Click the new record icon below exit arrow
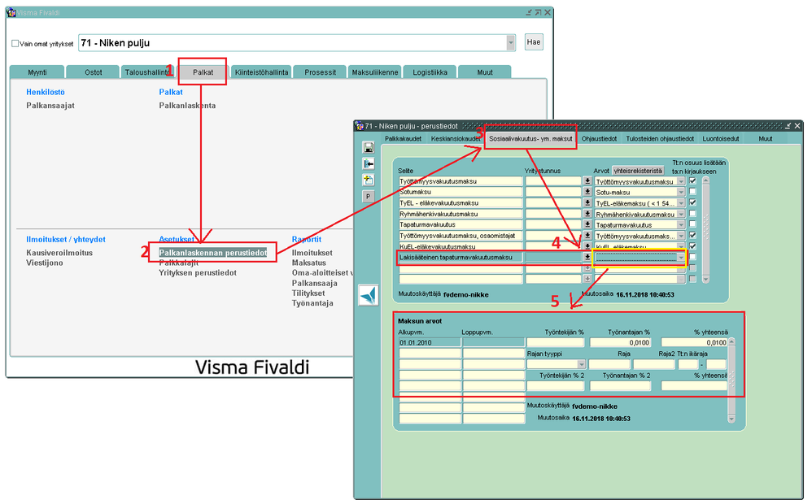The image size is (812, 504). pos(369,180)
